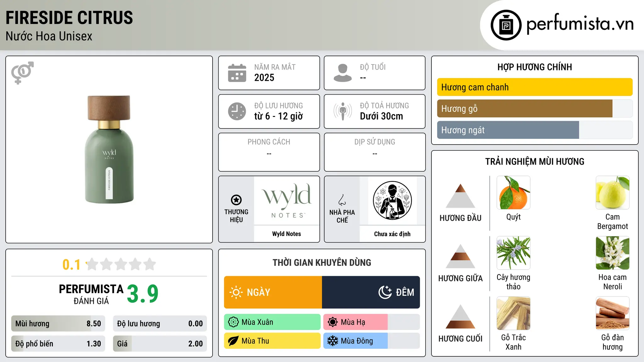Click the brown Hương gỗ accord bar

coord(525,108)
